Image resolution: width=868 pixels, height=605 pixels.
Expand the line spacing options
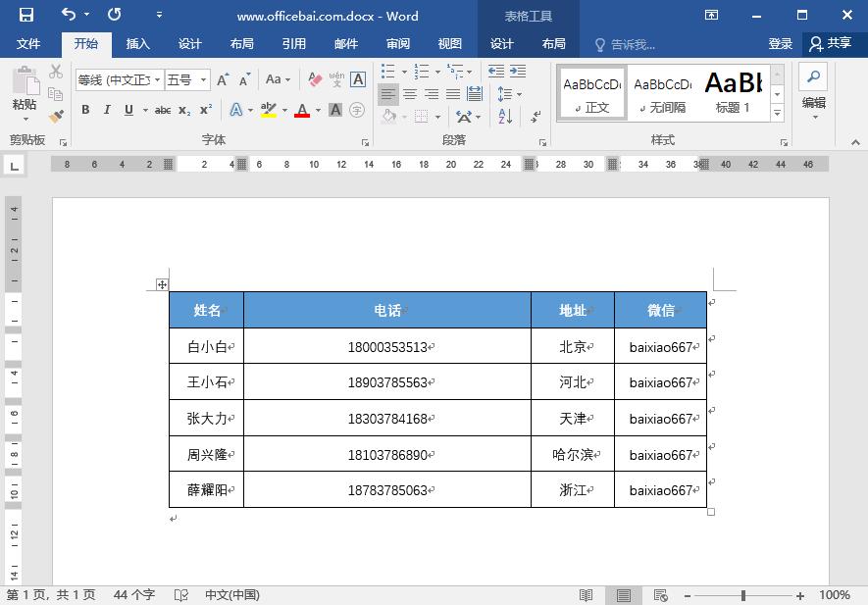click(520, 94)
